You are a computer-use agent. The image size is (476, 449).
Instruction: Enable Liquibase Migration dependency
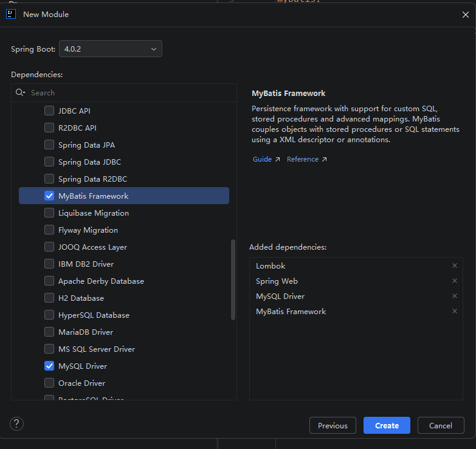coord(49,213)
